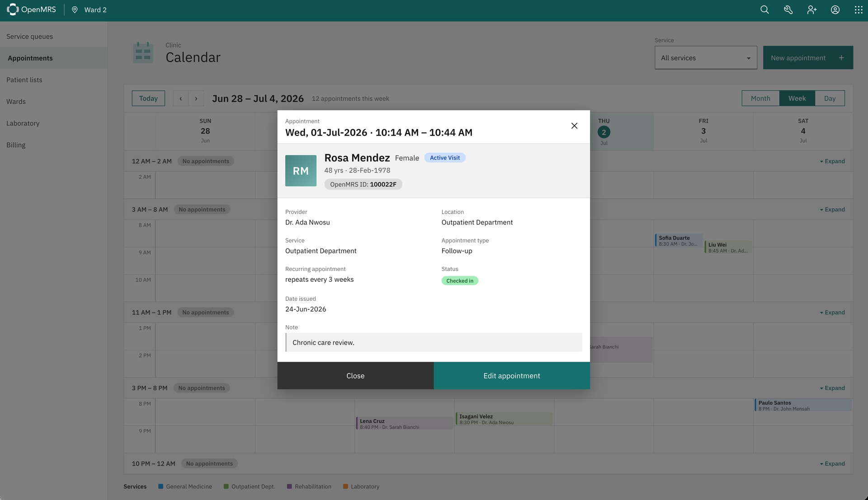This screenshot has width=868, height=500.
Task: Go to next week arrow
Action: pos(196,98)
